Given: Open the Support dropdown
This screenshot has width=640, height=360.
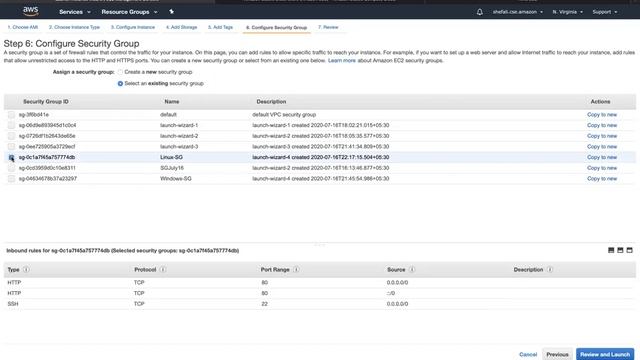Looking at the screenshot, I should [x=604, y=12].
